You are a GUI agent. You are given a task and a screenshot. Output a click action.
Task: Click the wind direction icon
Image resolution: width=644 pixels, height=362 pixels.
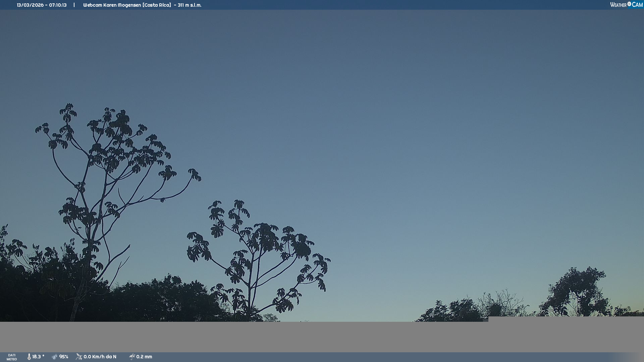pyautogui.click(x=79, y=357)
